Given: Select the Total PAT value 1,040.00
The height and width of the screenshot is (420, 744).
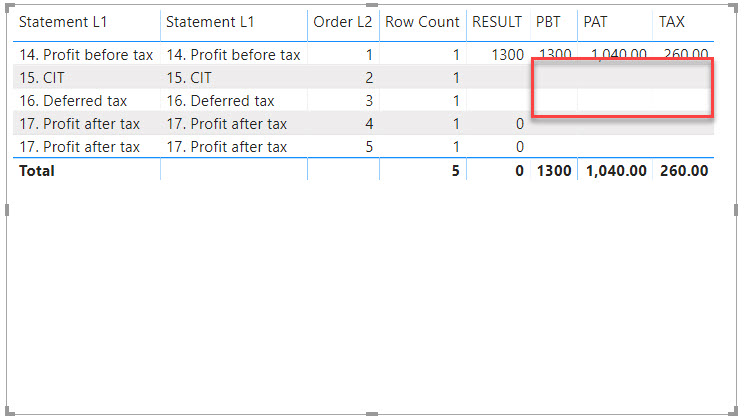Looking at the screenshot, I should (x=616, y=171).
